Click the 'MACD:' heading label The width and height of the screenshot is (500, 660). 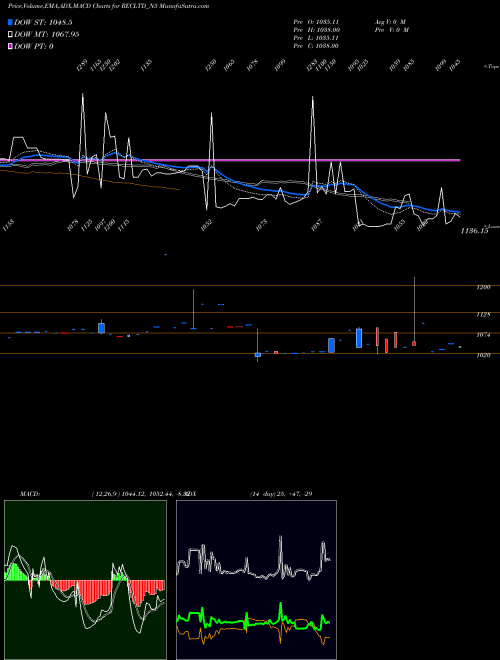[x=30, y=494]
